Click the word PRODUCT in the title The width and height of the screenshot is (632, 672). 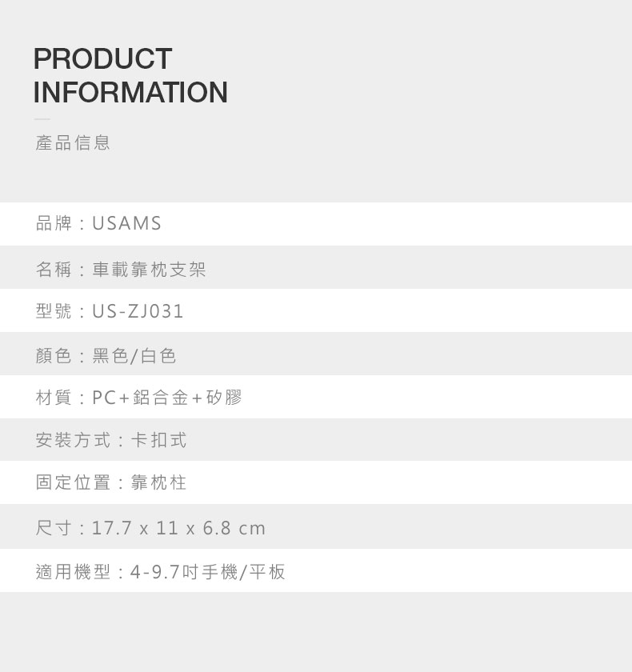pyautogui.click(x=103, y=58)
